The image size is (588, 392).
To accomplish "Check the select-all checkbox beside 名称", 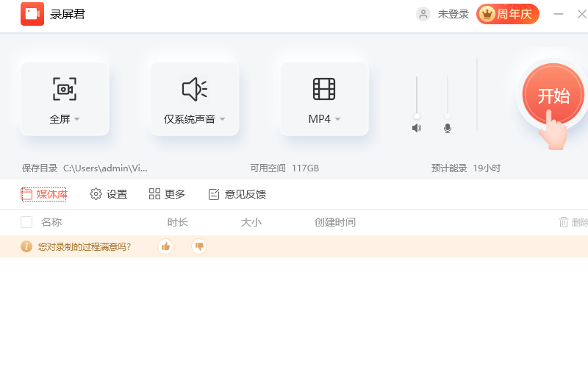I will point(26,222).
